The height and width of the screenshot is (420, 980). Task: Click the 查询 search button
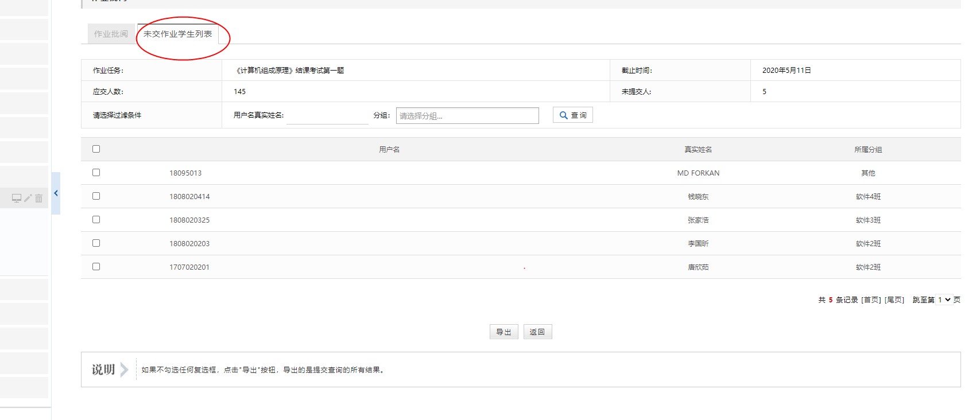coord(572,115)
